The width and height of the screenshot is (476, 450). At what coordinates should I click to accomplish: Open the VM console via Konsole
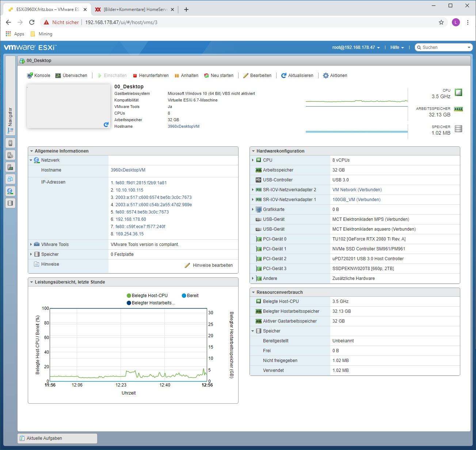tap(39, 76)
